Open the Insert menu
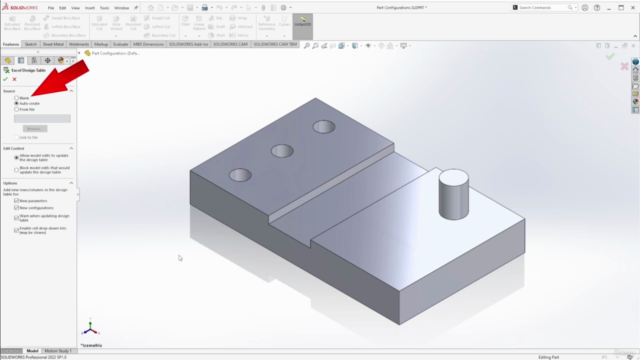This screenshot has width=640, height=360. pyautogui.click(x=90, y=8)
